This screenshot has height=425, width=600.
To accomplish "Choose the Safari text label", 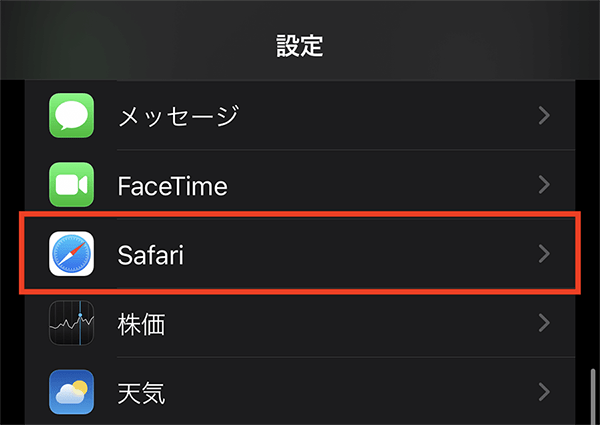I will point(151,255).
